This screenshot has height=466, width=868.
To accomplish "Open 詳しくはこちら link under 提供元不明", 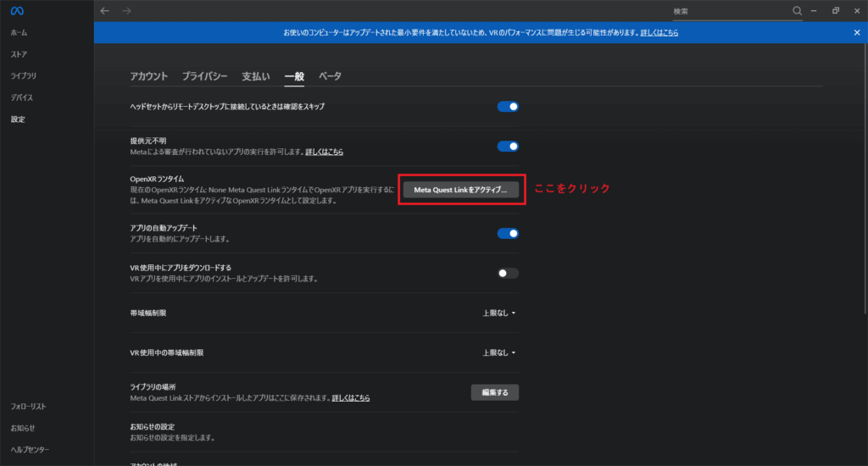I will point(325,152).
